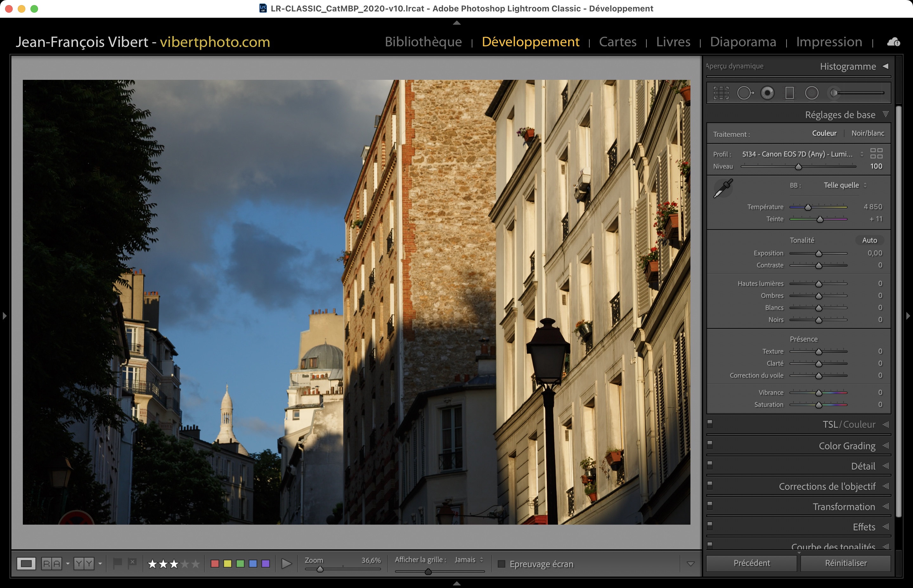Switch to the Bibliothèque module
Screen dimensions: 913x588
click(x=423, y=42)
